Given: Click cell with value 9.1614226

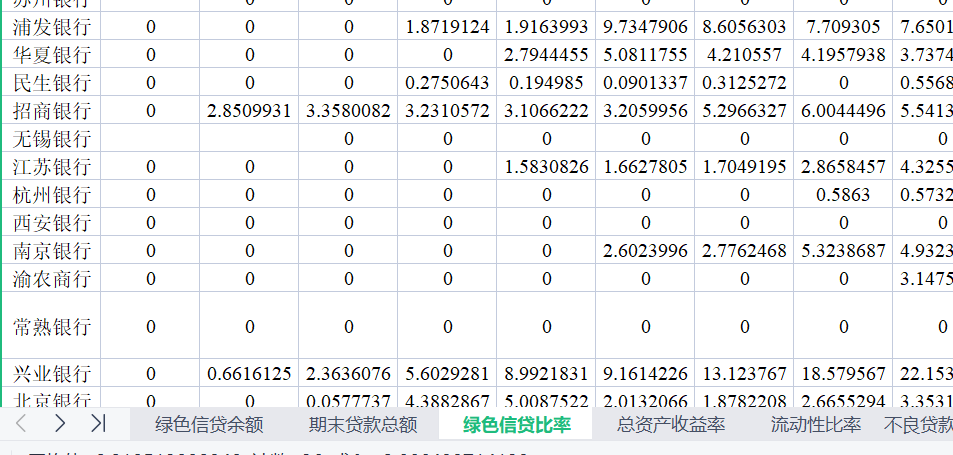Looking at the screenshot, I should point(645,373).
